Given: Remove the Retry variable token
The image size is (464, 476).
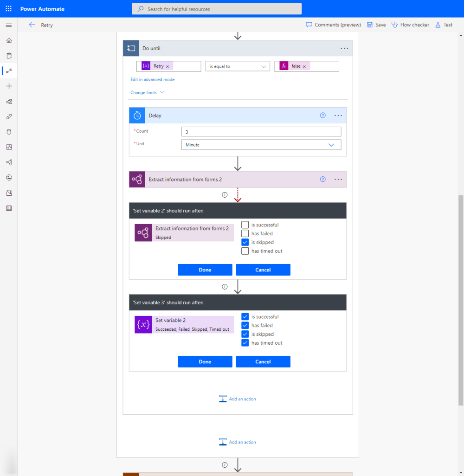Looking at the screenshot, I should 168,66.
